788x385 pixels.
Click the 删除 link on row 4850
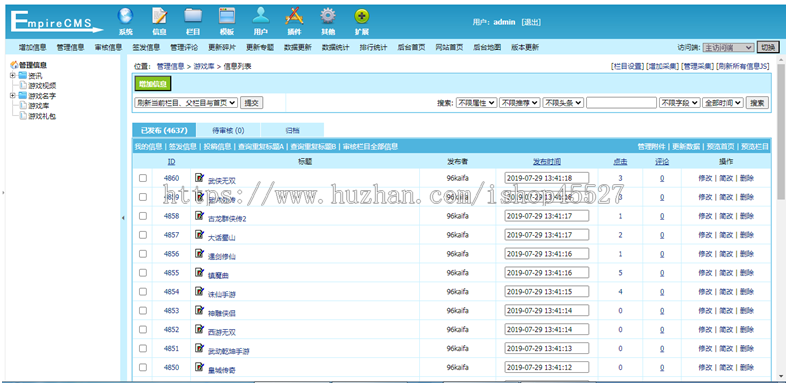[747, 367]
